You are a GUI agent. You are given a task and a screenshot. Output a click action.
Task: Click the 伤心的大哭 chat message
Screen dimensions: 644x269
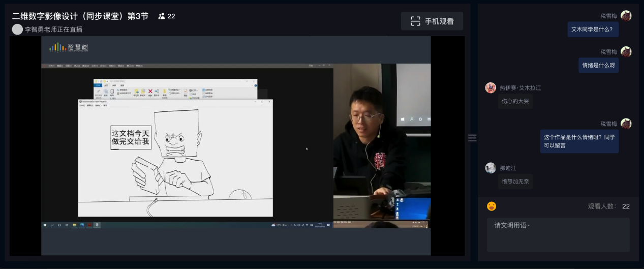pos(515,101)
